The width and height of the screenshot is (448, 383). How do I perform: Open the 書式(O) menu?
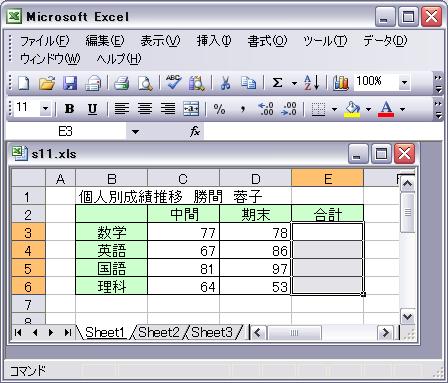tap(267, 41)
